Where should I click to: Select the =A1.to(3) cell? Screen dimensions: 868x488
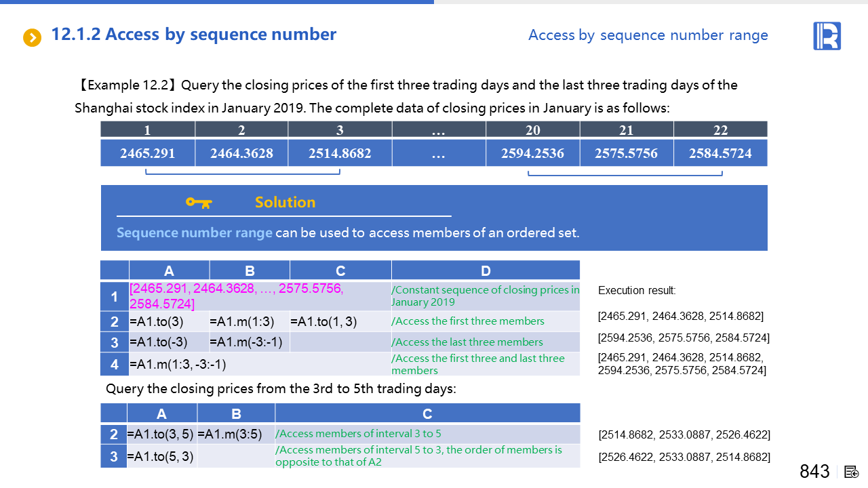coord(169,321)
